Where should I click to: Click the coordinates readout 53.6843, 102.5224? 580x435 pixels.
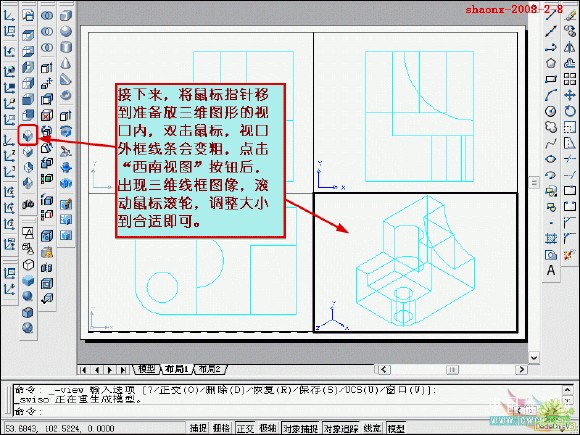tap(60, 428)
